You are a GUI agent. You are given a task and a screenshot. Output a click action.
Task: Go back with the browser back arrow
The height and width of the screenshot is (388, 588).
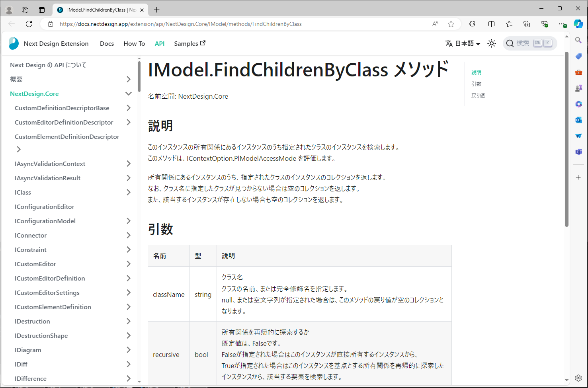point(12,24)
